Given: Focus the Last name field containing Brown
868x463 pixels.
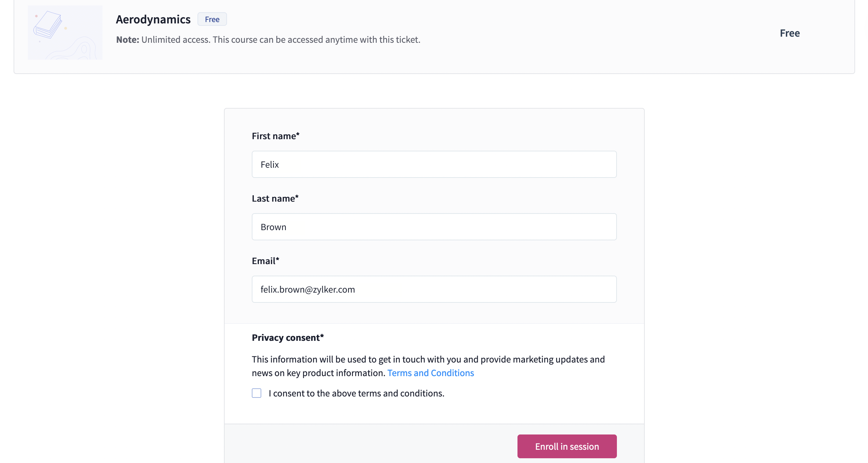Looking at the screenshot, I should point(434,227).
